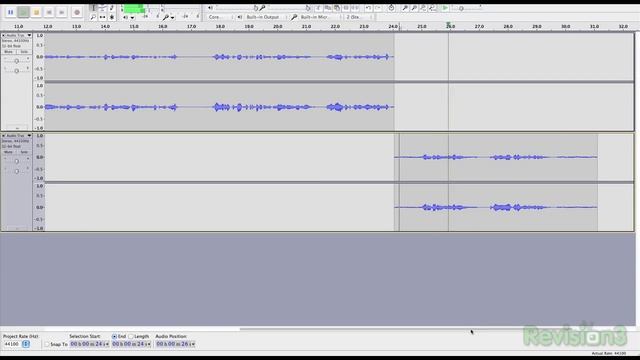Close the second audio track with its X
640x360 pixels.
4,136
